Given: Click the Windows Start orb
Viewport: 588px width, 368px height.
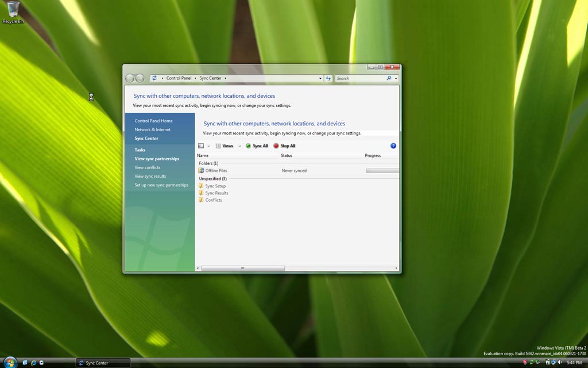Looking at the screenshot, I should [10, 362].
